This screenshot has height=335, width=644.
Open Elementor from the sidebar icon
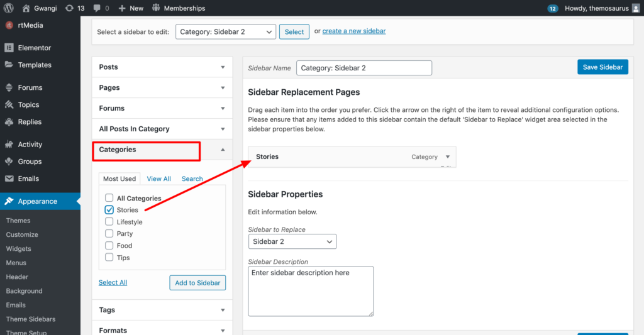9,48
